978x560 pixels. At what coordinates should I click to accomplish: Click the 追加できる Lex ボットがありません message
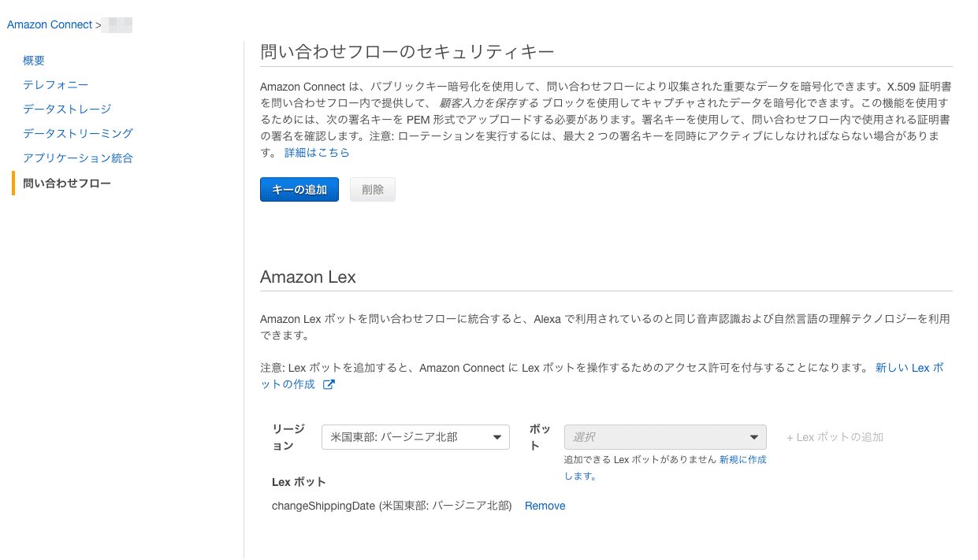point(640,459)
